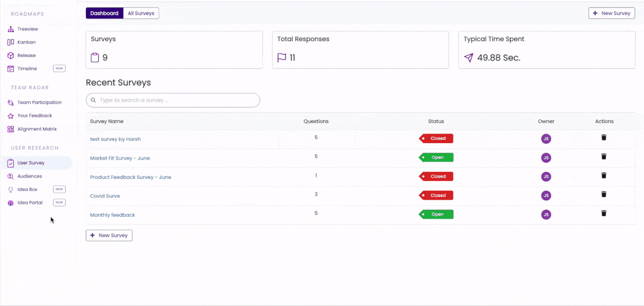Select the Dashboard tab
644x306 pixels.
104,13
